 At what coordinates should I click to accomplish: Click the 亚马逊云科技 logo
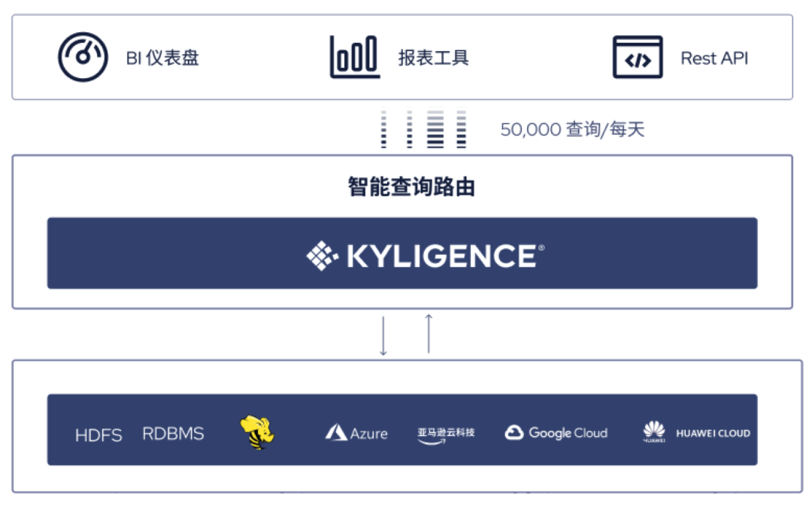(446, 435)
